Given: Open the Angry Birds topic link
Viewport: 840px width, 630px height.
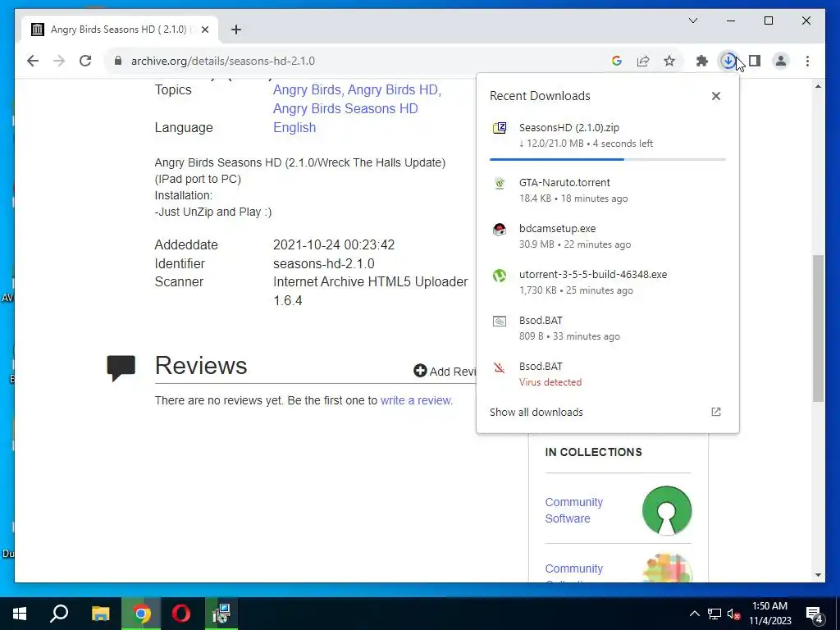Looking at the screenshot, I should 307,89.
